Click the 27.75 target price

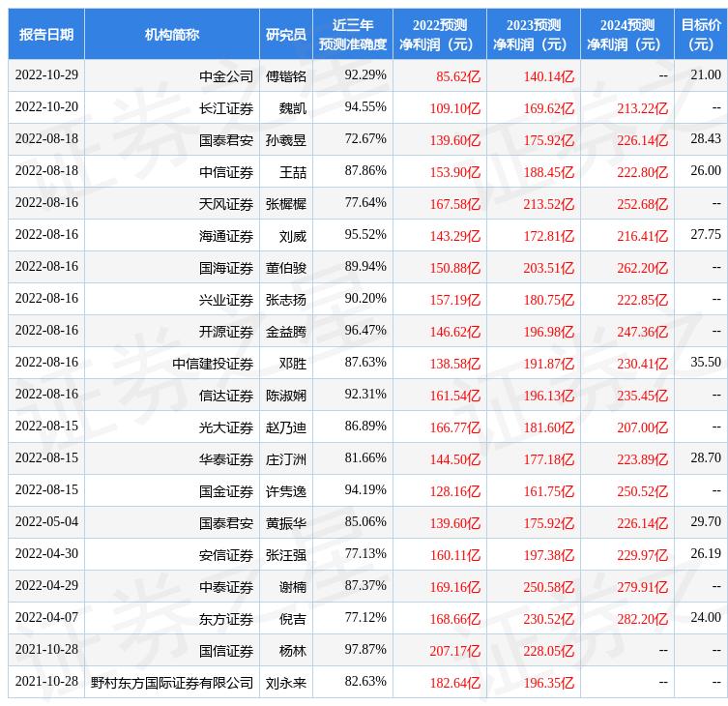click(706, 235)
